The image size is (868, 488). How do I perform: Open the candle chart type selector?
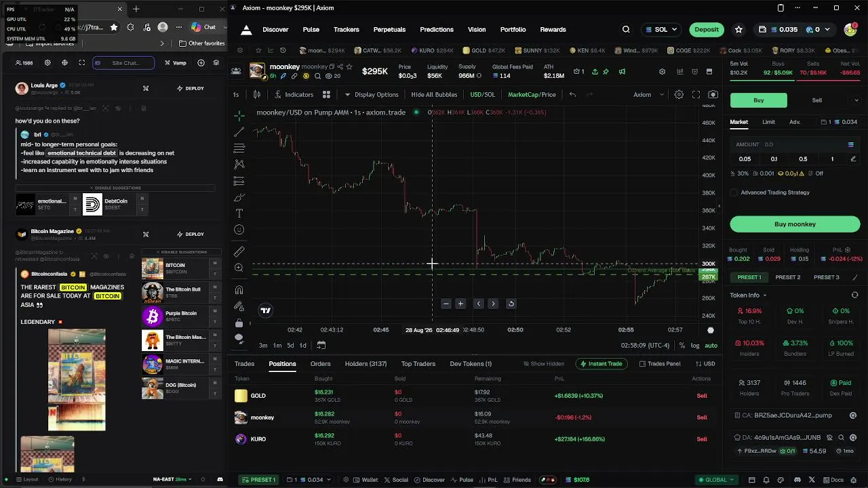coord(257,95)
